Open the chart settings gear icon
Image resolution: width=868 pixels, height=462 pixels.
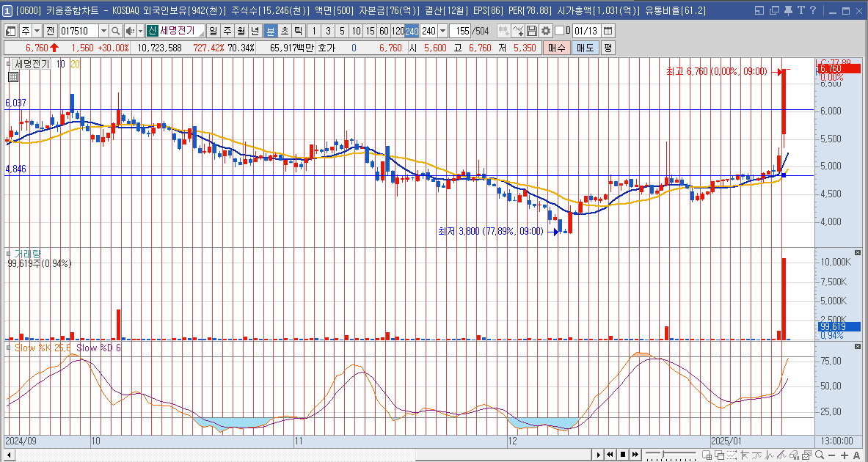(x=546, y=31)
